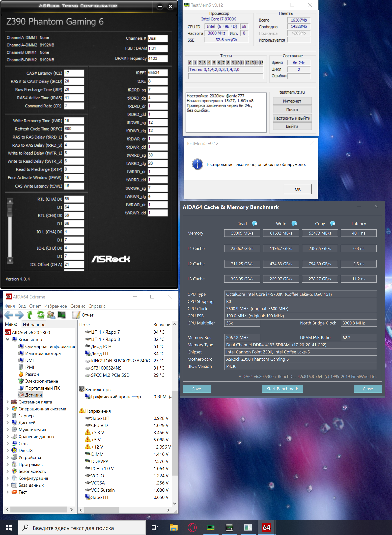Open the Вид menu in AIDA64

(22, 306)
